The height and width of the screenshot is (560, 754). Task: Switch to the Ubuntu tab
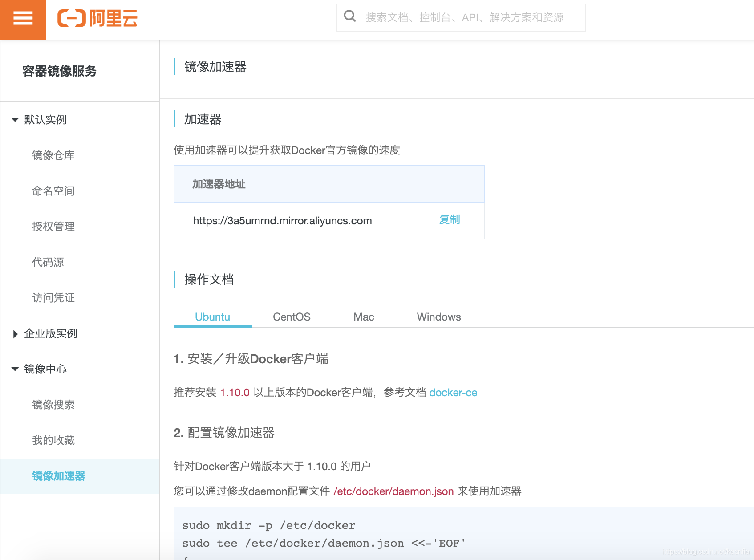click(x=212, y=317)
